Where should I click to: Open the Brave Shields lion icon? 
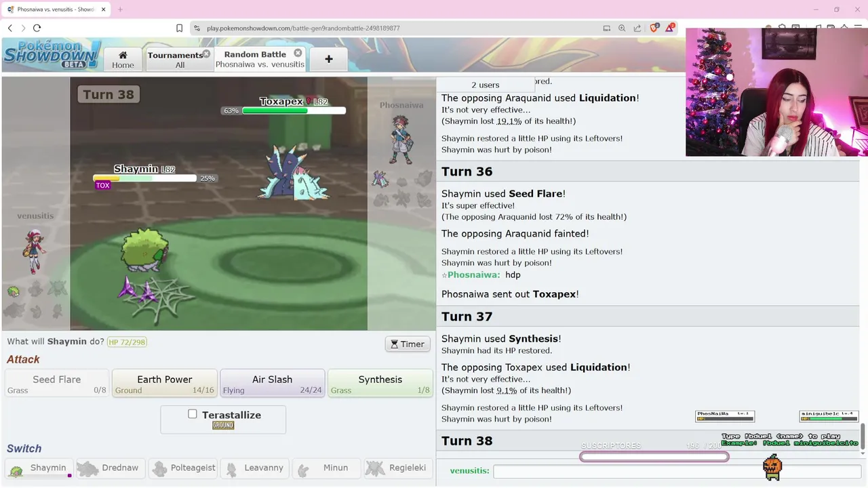point(654,28)
